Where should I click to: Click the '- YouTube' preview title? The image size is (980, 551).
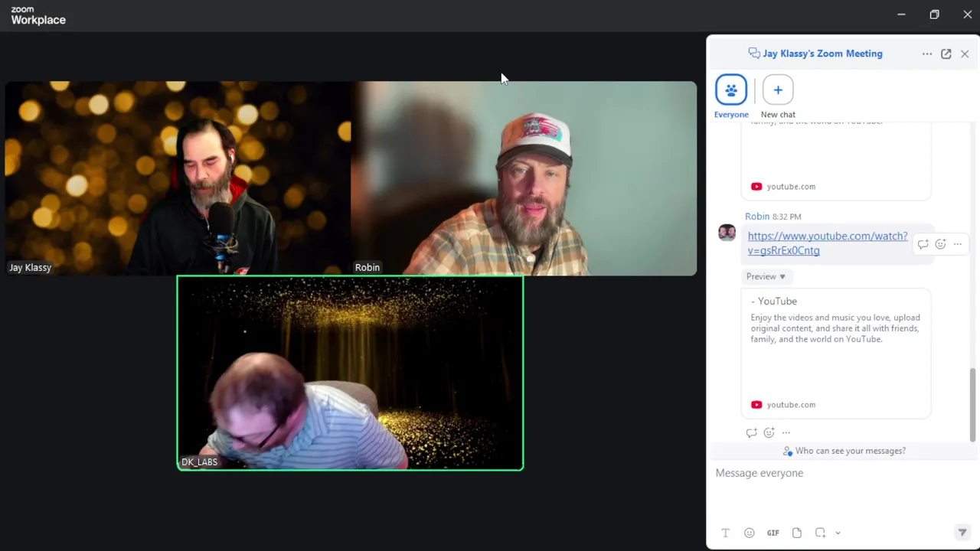pyautogui.click(x=774, y=302)
